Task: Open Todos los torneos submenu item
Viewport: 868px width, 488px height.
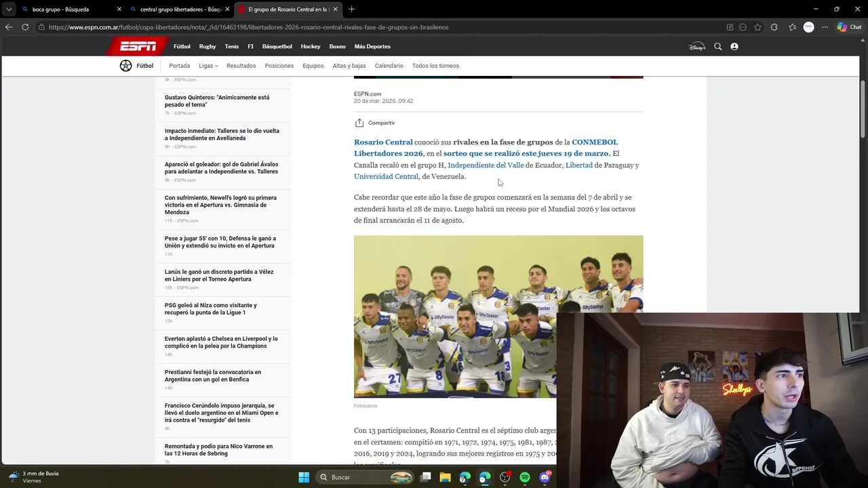Action: pyautogui.click(x=435, y=66)
